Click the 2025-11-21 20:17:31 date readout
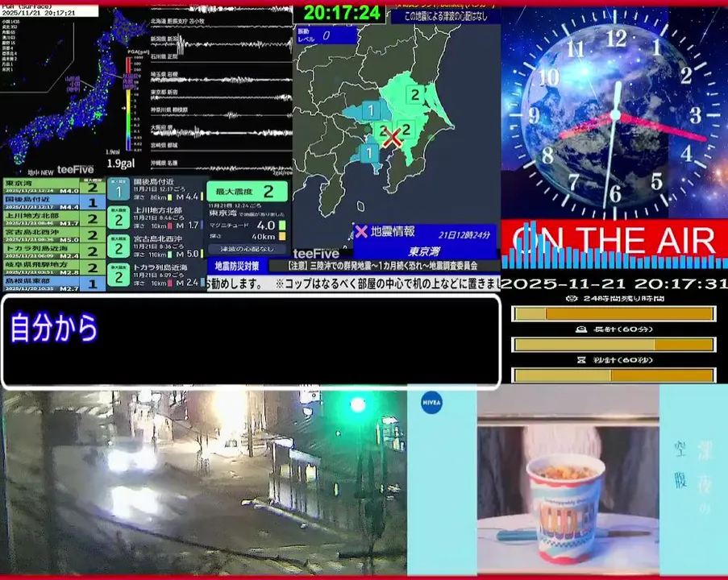The height and width of the screenshot is (580, 728). tap(614, 283)
